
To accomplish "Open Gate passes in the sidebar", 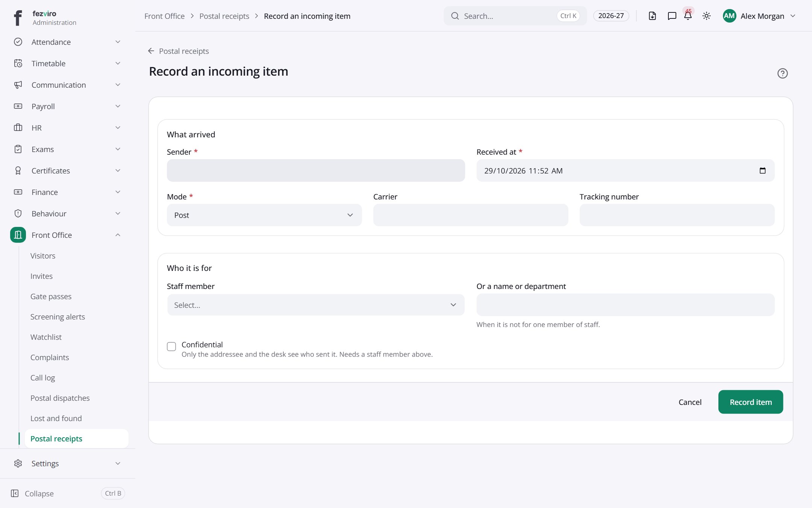I will (51, 297).
